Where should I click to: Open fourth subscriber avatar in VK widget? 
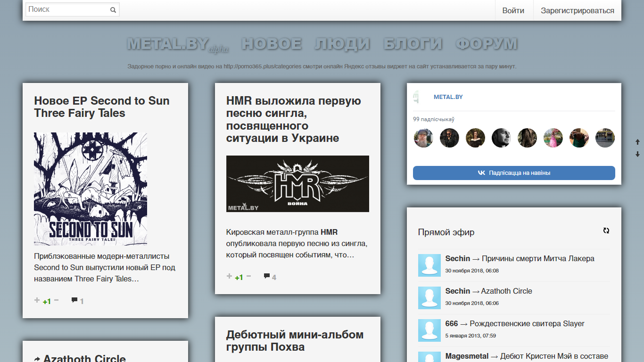(x=501, y=138)
